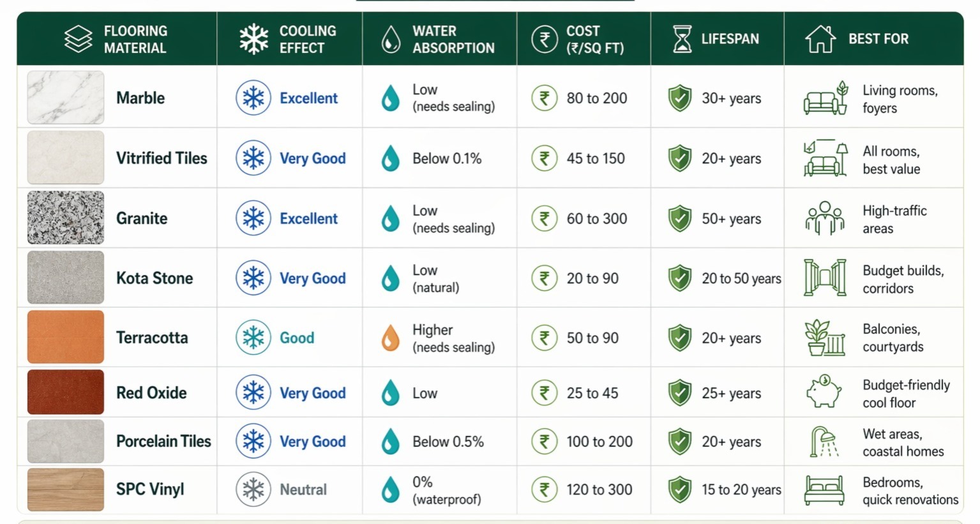Click the Terracotta orange color swatch
Image resolution: width=980 pixels, height=524 pixels.
[66, 337]
